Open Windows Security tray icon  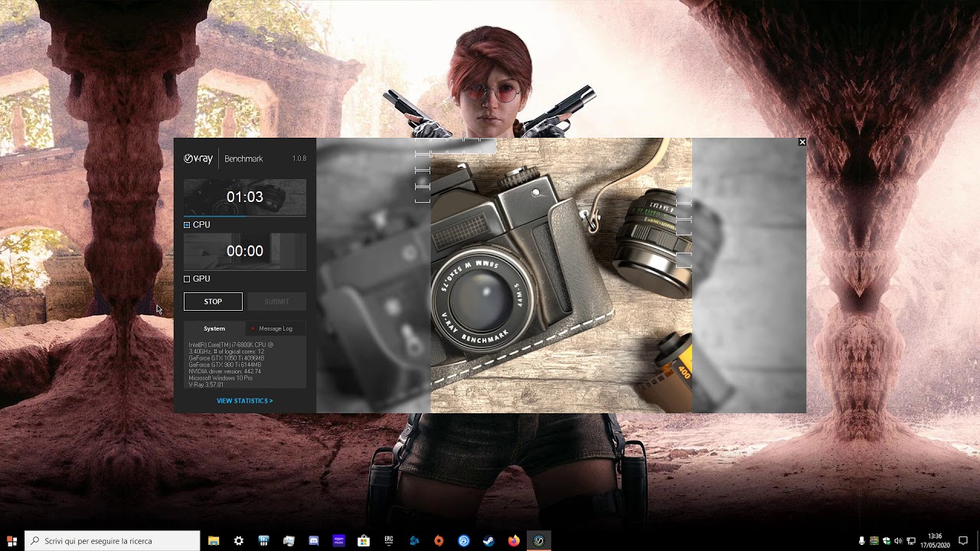(886, 541)
